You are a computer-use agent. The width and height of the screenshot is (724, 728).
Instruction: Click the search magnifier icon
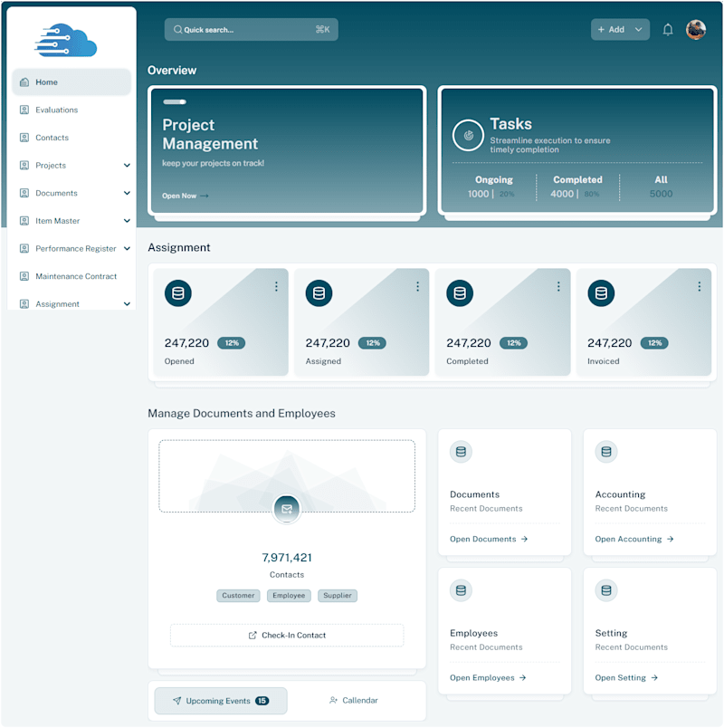coord(177,30)
